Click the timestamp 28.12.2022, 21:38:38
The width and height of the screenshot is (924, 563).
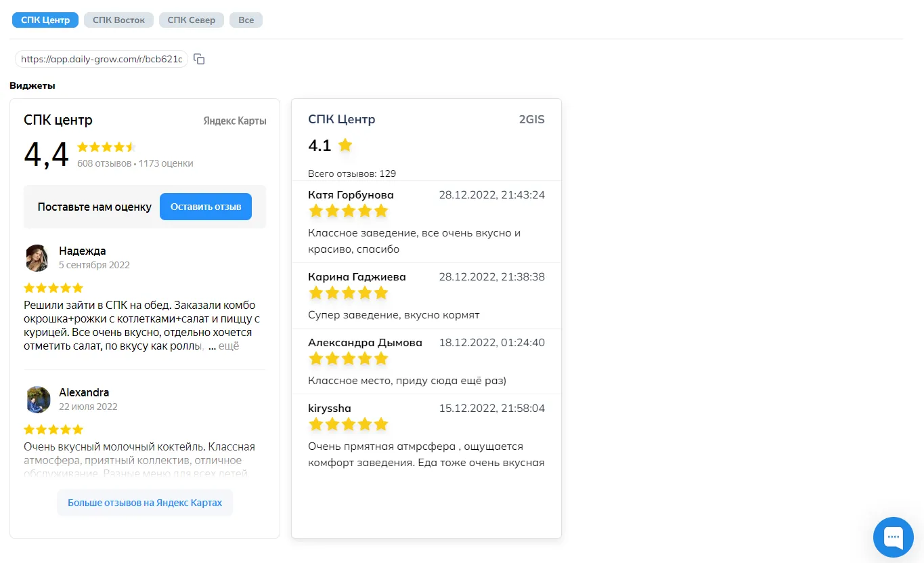492,277
